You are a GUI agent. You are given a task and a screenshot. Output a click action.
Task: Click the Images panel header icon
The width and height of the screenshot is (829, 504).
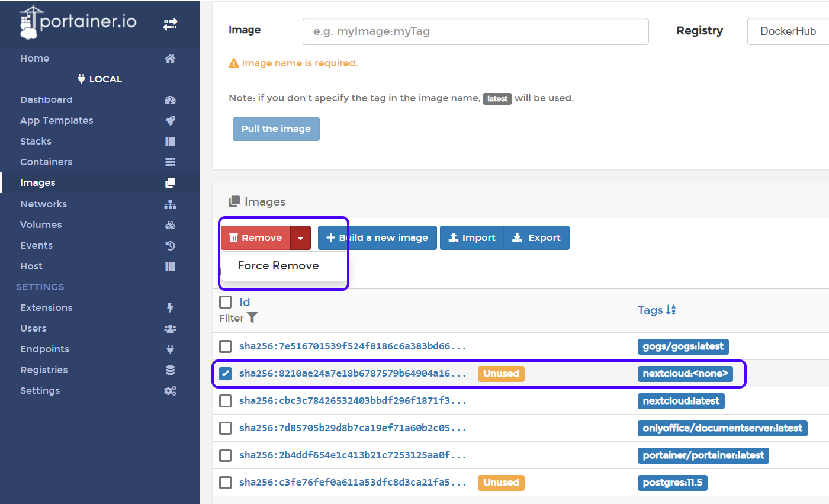coord(234,201)
